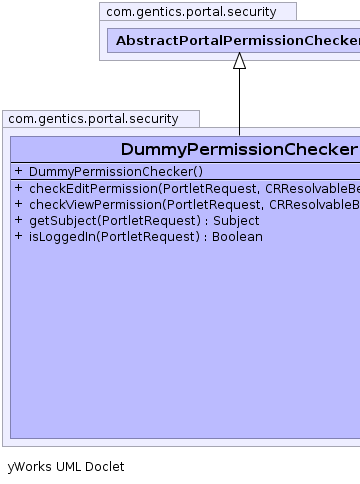Click the isLoggedIn(PortletRequest) method
Screen dimensions: 360x484
(x=114, y=237)
